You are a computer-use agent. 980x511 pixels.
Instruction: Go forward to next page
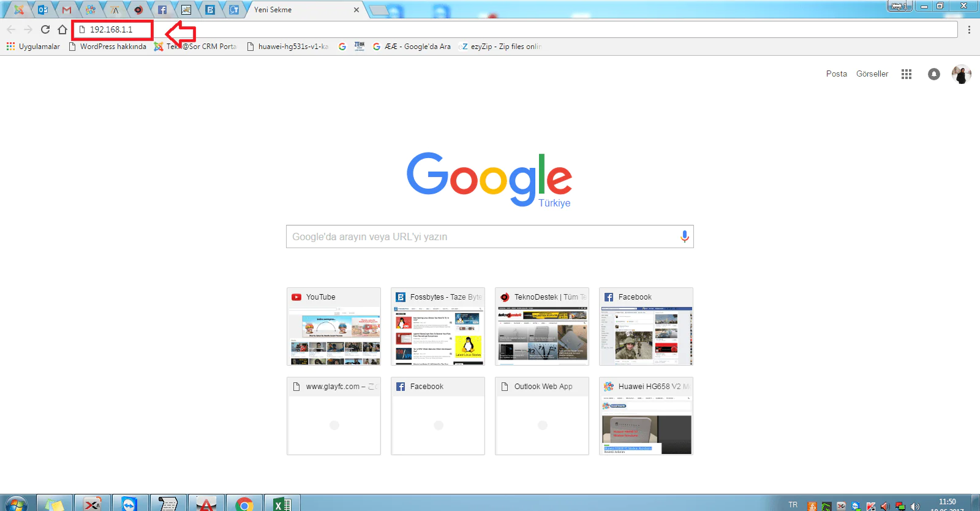click(28, 29)
